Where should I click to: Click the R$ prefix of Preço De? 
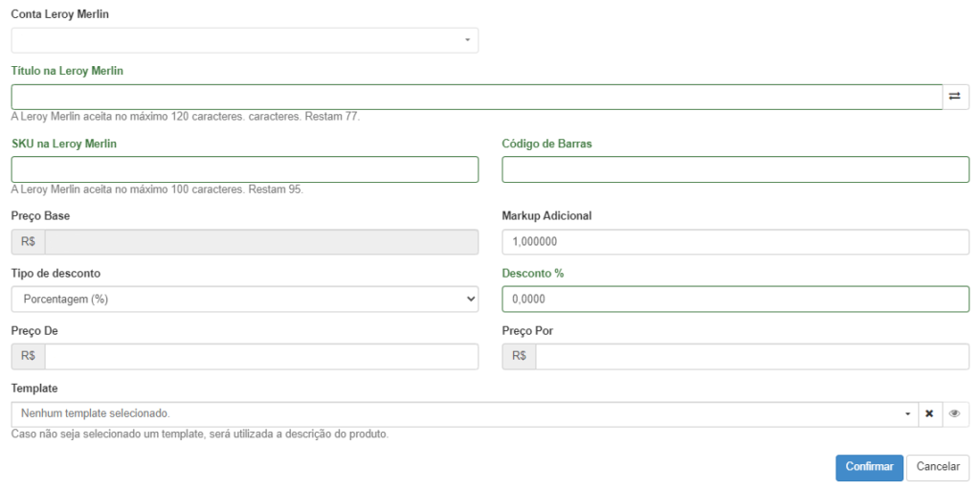[28, 356]
